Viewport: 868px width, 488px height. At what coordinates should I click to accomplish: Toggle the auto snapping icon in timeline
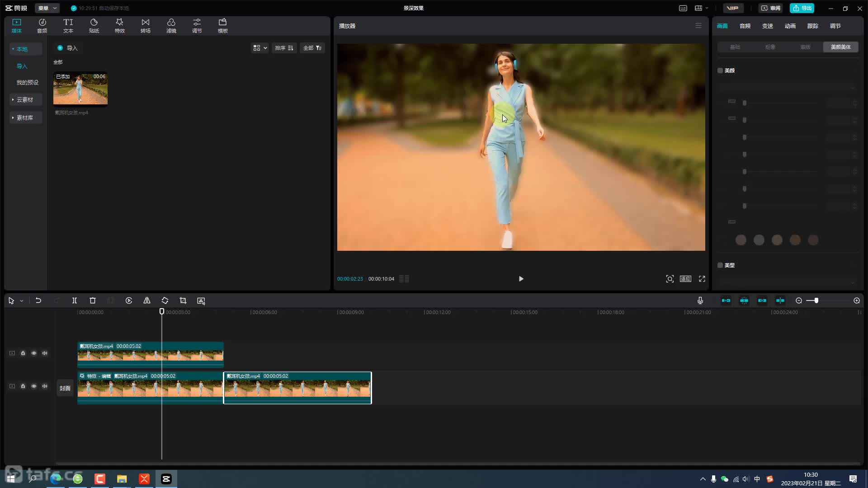[744, 300]
